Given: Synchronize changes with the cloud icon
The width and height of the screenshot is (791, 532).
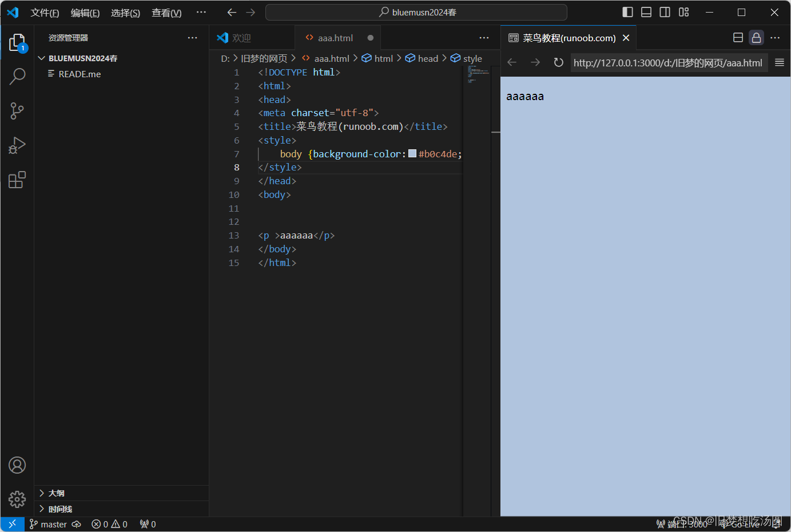Looking at the screenshot, I should pyautogui.click(x=76, y=524).
